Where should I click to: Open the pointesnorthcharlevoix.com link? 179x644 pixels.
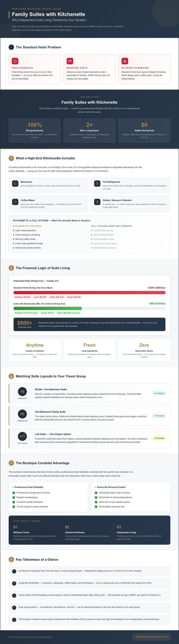[x=151, y=637]
